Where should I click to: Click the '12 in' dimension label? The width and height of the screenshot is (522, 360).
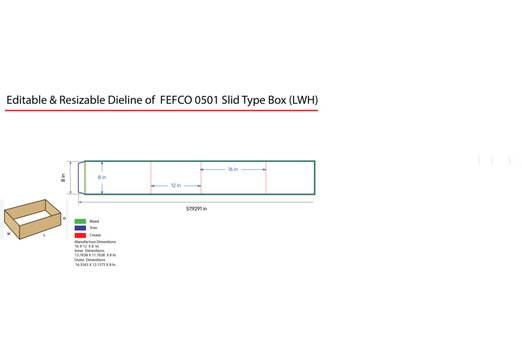click(x=176, y=185)
